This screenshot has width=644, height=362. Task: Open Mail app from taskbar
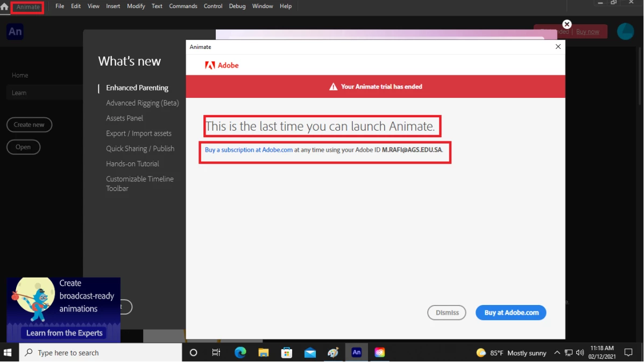310,352
